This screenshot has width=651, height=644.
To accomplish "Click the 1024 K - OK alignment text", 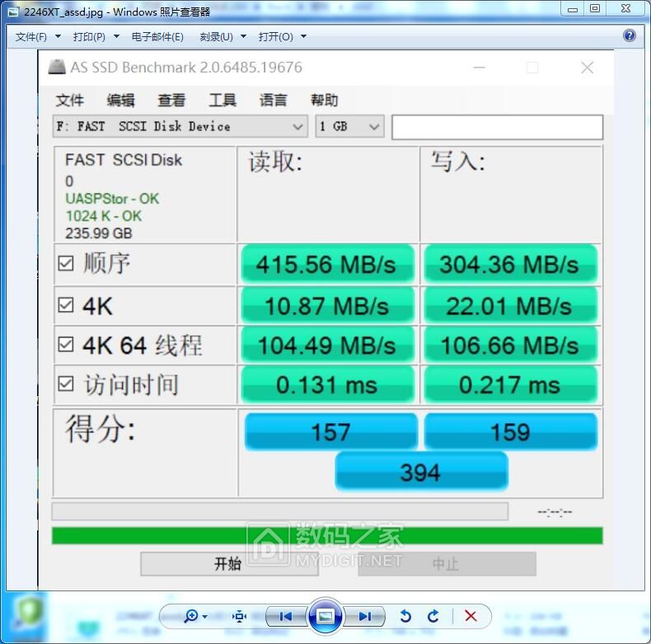I will point(104,216).
